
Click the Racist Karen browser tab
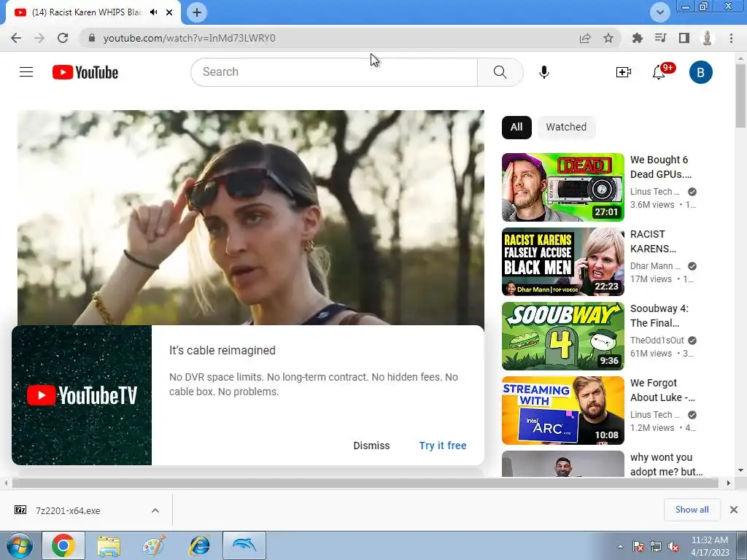tap(86, 12)
